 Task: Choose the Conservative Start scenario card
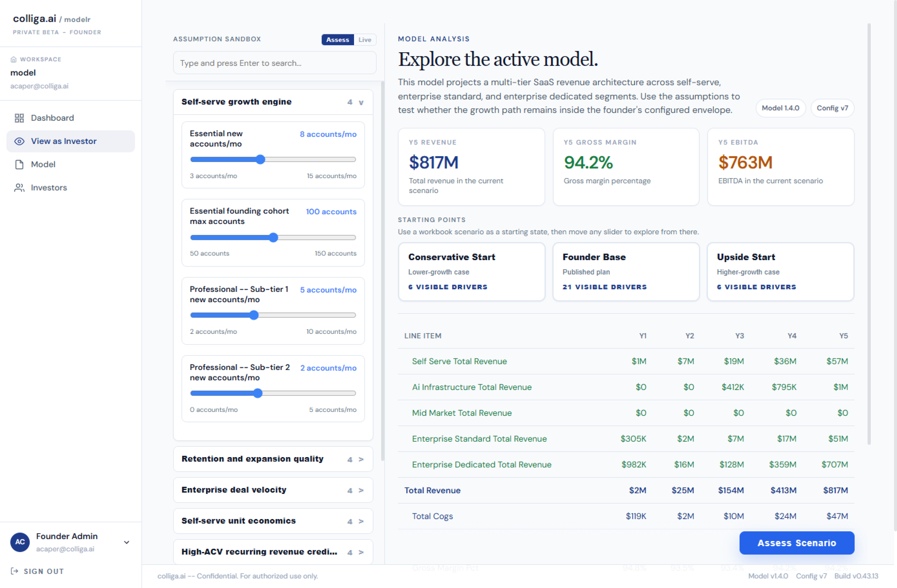472,272
